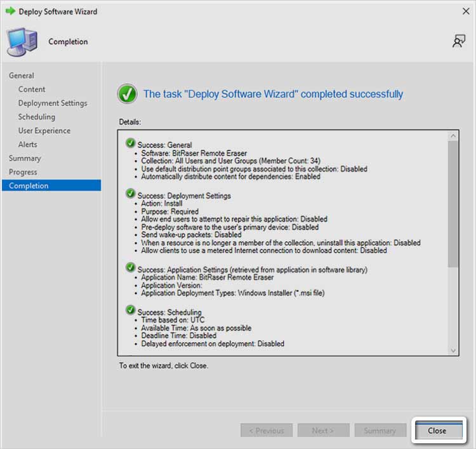Select the highlighted Completion step
The image size is (476, 449).
click(51, 185)
